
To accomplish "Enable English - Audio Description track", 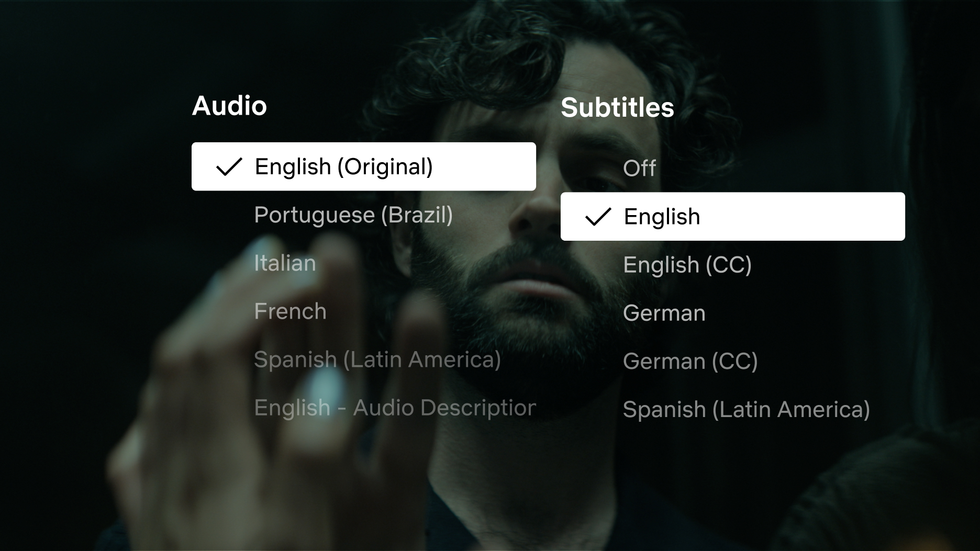I will pos(393,408).
